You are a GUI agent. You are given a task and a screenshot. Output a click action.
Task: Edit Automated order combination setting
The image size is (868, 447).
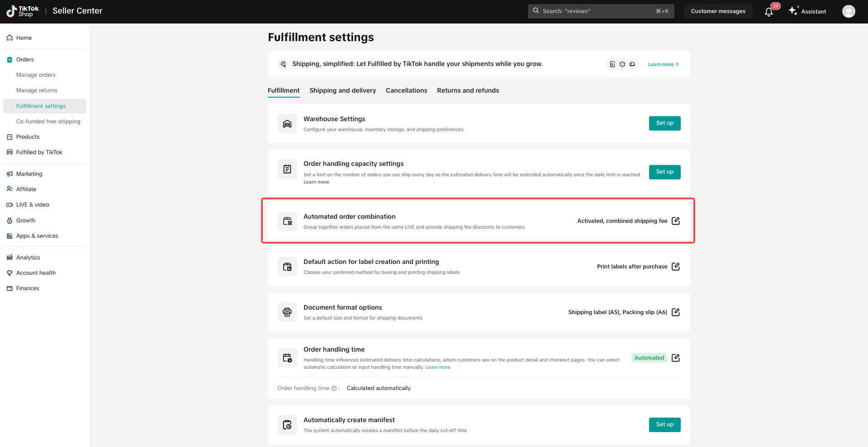click(675, 221)
